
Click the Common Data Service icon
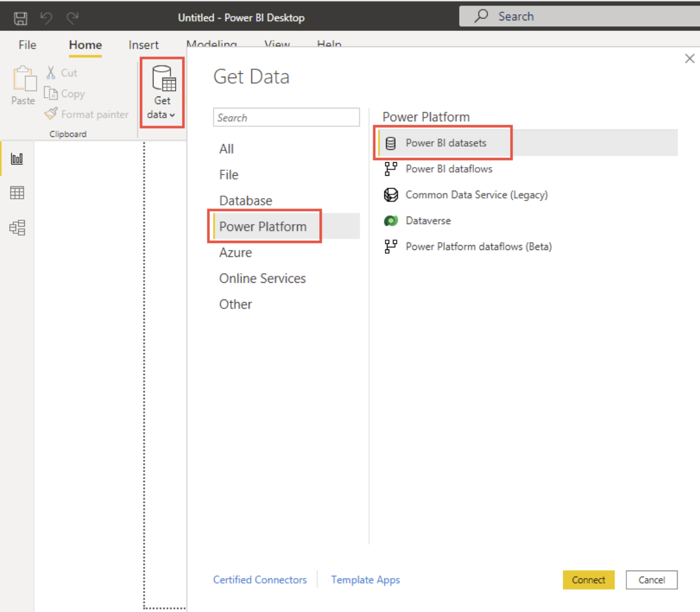(391, 195)
